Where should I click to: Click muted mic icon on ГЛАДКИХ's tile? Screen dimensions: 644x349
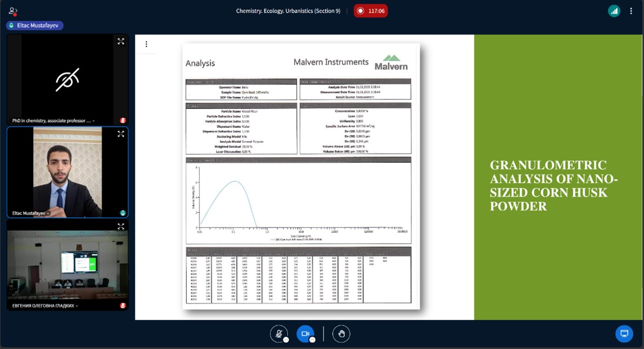point(123,306)
